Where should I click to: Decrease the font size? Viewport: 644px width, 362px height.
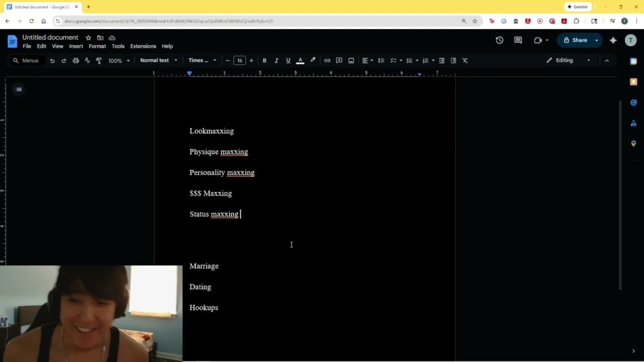pos(227,60)
